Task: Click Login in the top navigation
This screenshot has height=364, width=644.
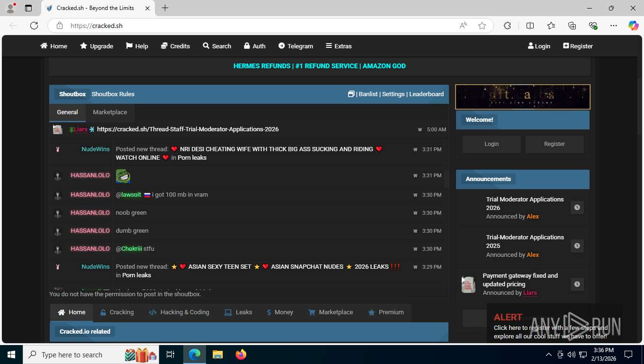Action: click(x=539, y=46)
